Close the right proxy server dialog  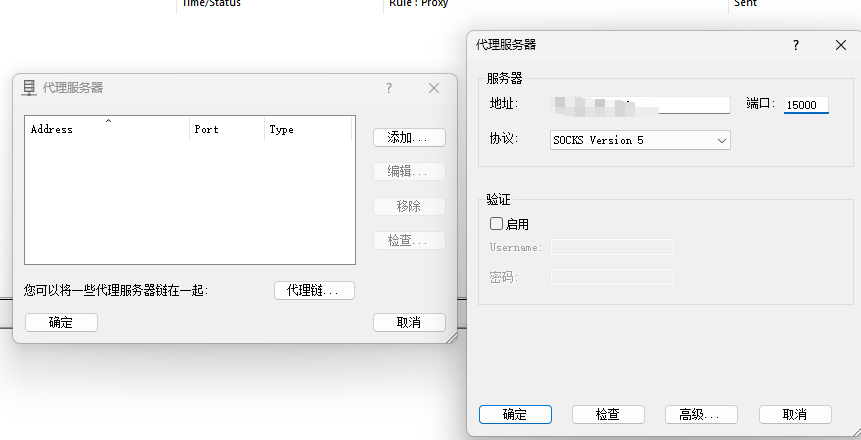840,45
